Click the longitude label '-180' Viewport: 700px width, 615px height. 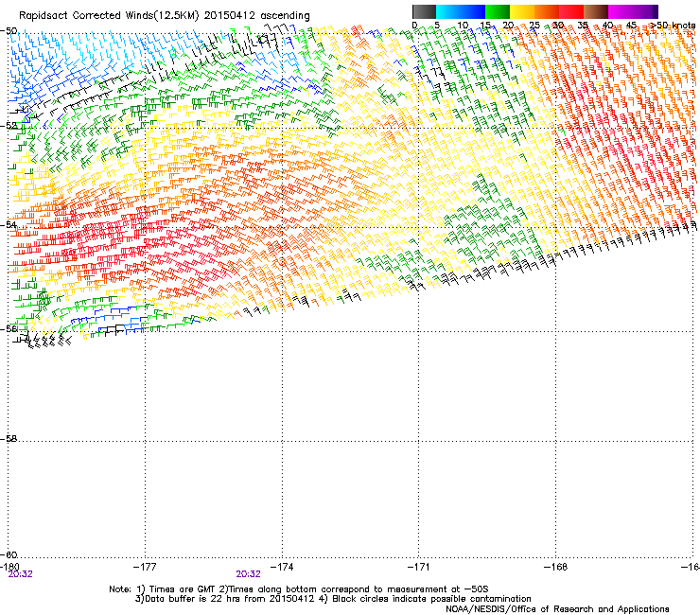9,567
